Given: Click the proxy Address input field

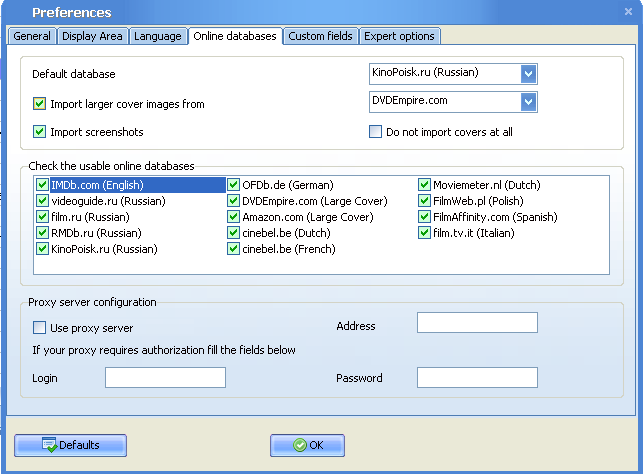Looking at the screenshot, I should [x=477, y=322].
